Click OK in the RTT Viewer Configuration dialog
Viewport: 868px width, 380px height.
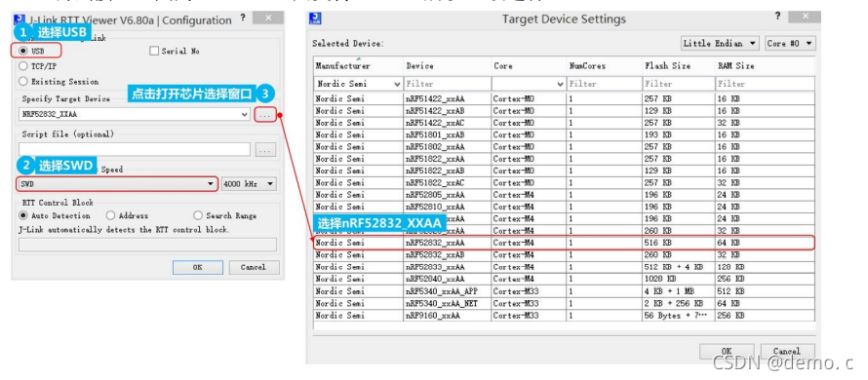click(198, 267)
